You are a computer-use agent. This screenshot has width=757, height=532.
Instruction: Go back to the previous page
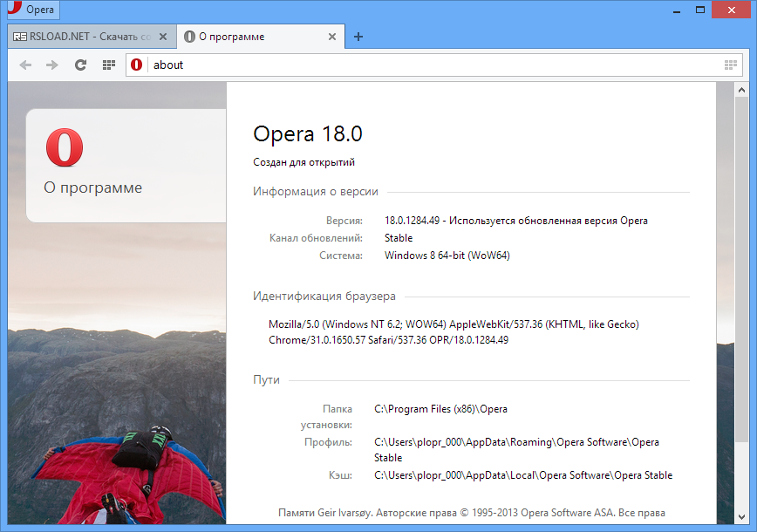pyautogui.click(x=25, y=65)
